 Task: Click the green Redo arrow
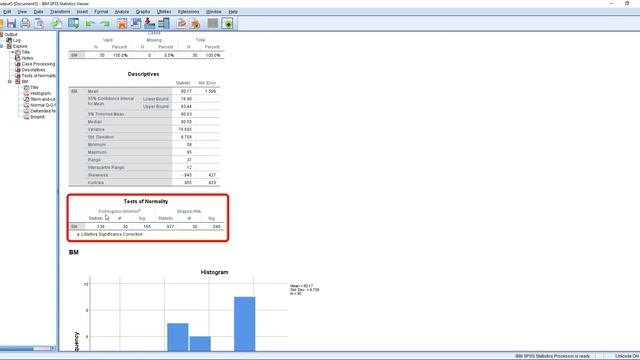tap(105, 24)
